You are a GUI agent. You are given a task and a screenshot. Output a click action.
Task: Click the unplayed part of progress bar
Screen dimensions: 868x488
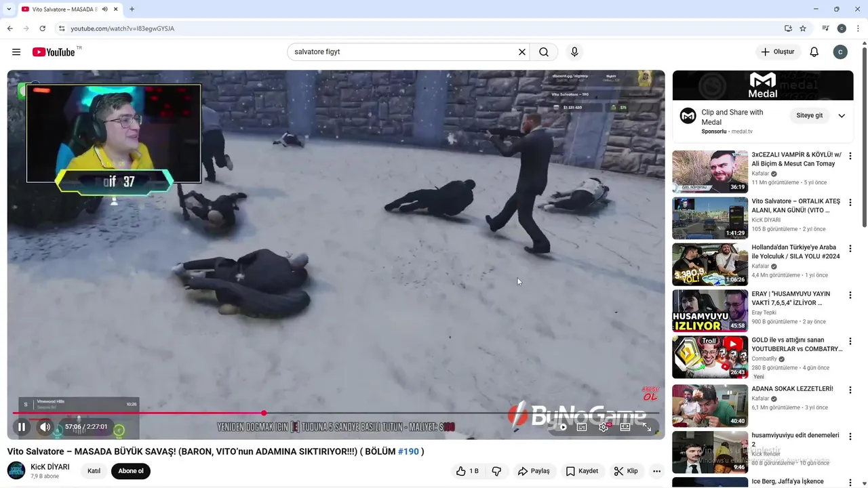tap(461, 413)
